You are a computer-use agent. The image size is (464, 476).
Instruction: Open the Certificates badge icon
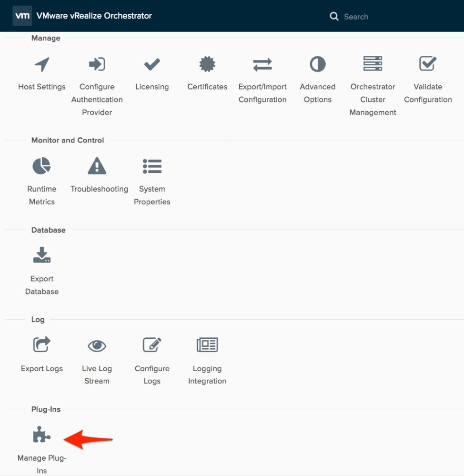click(x=207, y=64)
